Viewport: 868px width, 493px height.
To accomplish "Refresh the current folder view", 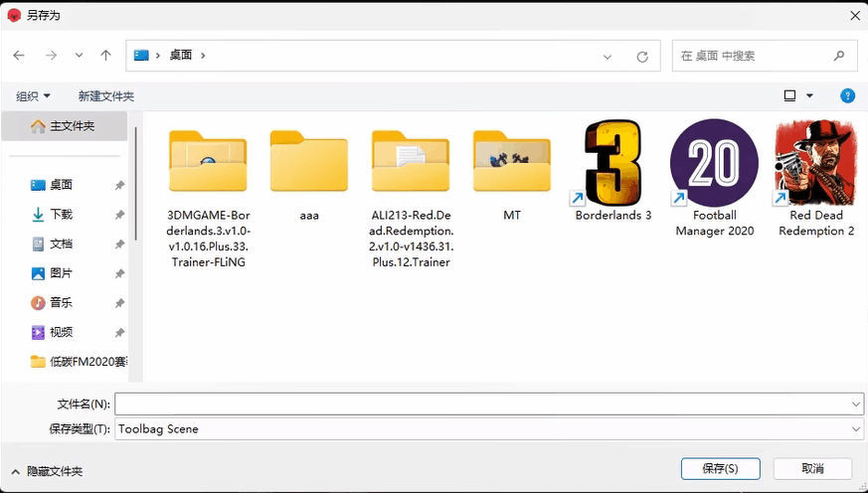I will click(642, 57).
